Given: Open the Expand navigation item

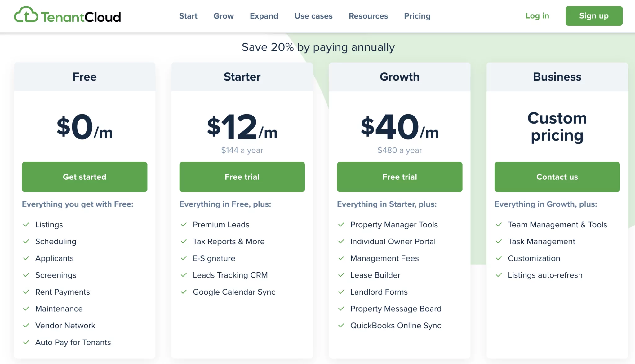Looking at the screenshot, I should [264, 16].
